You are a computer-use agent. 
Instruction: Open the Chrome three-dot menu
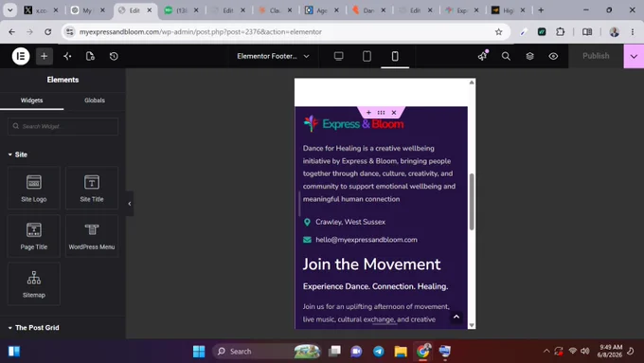(x=633, y=31)
